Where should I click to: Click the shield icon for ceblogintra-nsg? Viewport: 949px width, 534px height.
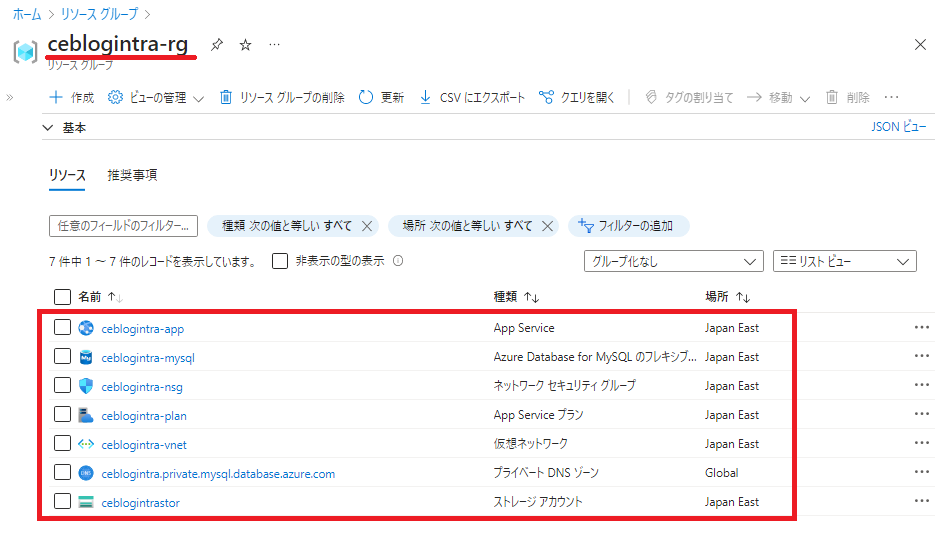pos(86,386)
